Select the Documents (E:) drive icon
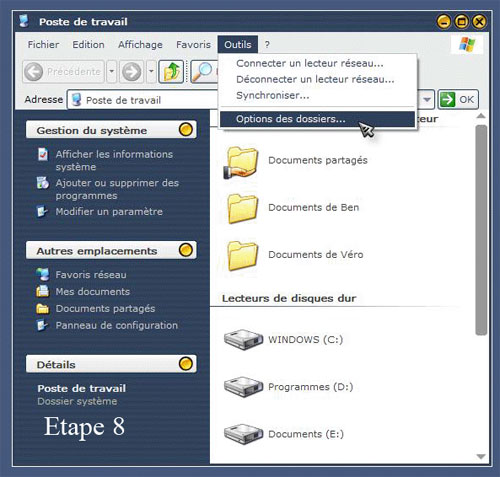 [243, 434]
